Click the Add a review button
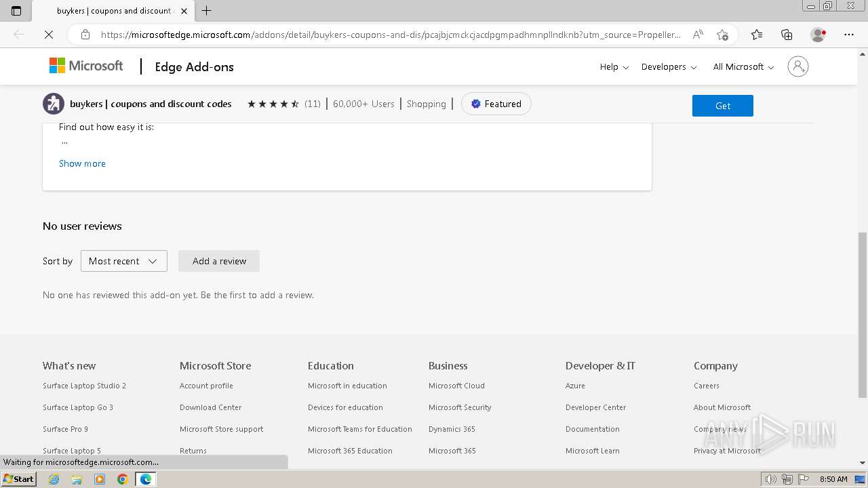868x488 pixels. pos(219,261)
